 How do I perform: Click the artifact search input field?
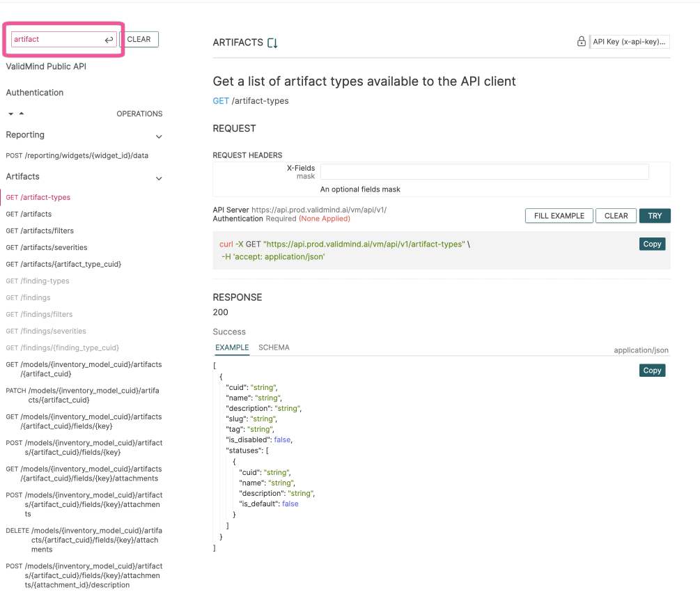pyautogui.click(x=56, y=40)
